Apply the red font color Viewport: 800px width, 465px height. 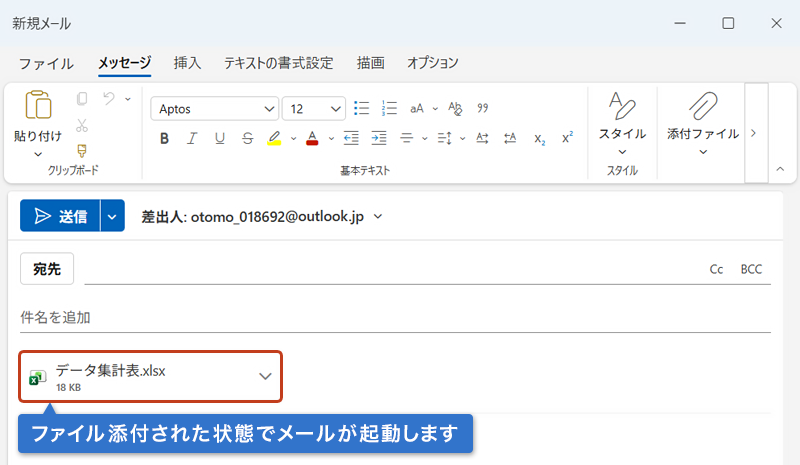point(312,138)
